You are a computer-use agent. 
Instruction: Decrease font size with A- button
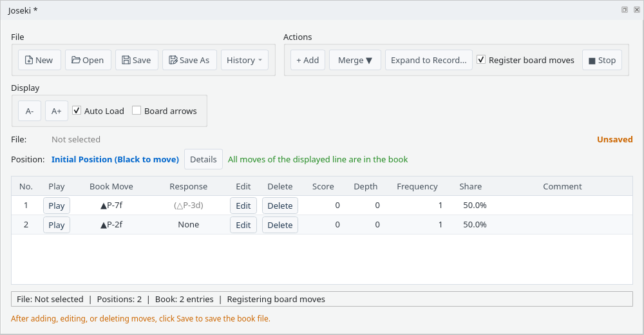pyautogui.click(x=30, y=111)
